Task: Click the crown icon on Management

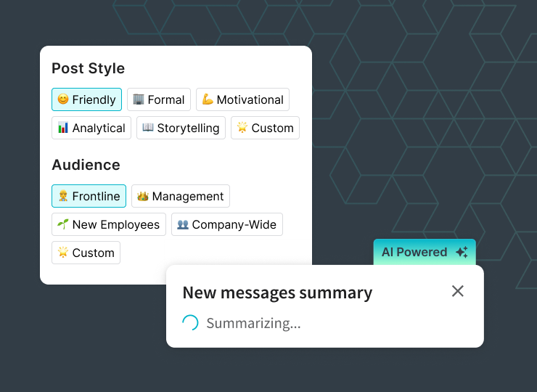Action: [x=143, y=196]
